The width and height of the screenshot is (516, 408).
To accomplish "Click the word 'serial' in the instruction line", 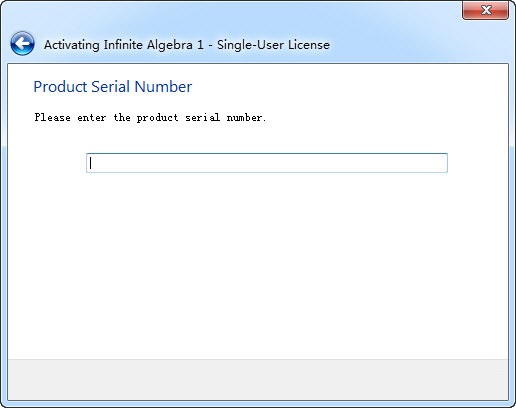I will [x=202, y=117].
